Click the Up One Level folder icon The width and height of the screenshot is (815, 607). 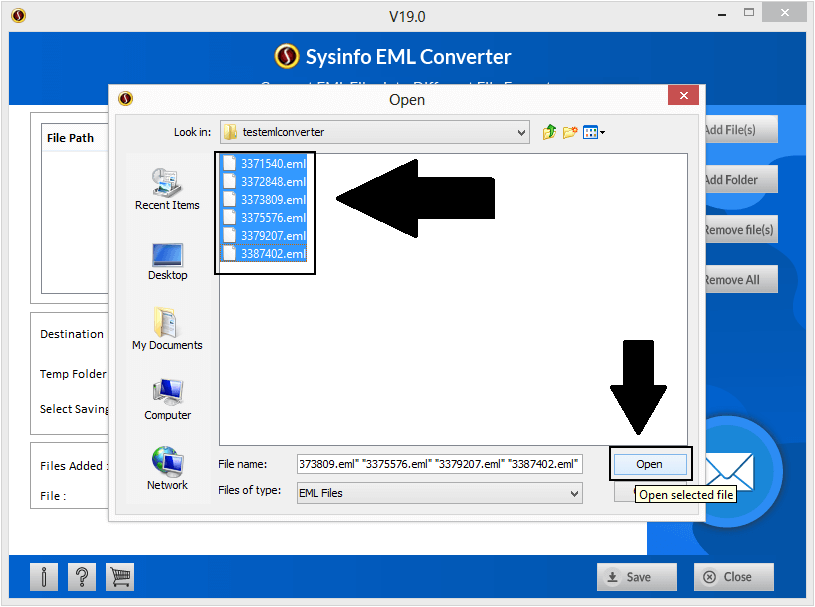pyautogui.click(x=549, y=133)
